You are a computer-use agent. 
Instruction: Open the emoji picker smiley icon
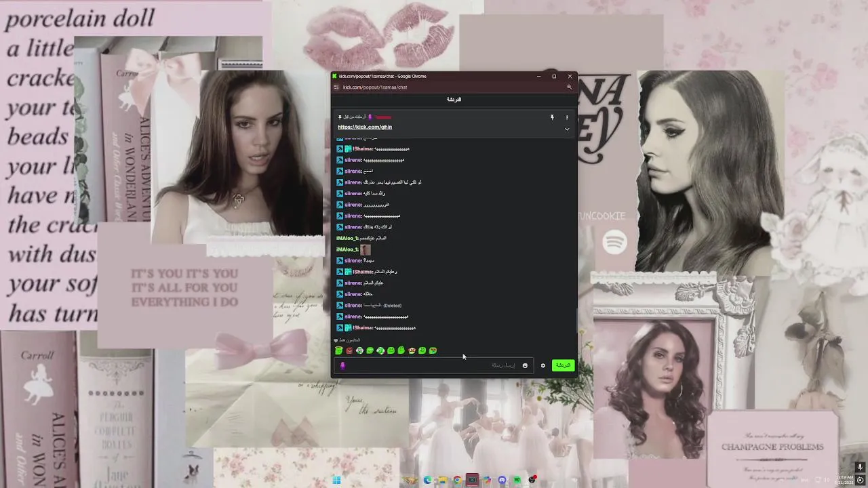pyautogui.click(x=525, y=365)
